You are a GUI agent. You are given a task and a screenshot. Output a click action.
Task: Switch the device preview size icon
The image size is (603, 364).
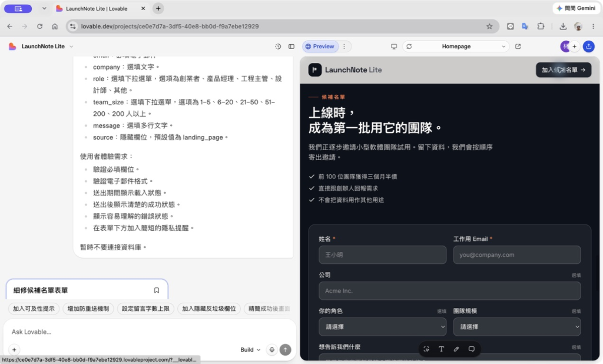(394, 46)
